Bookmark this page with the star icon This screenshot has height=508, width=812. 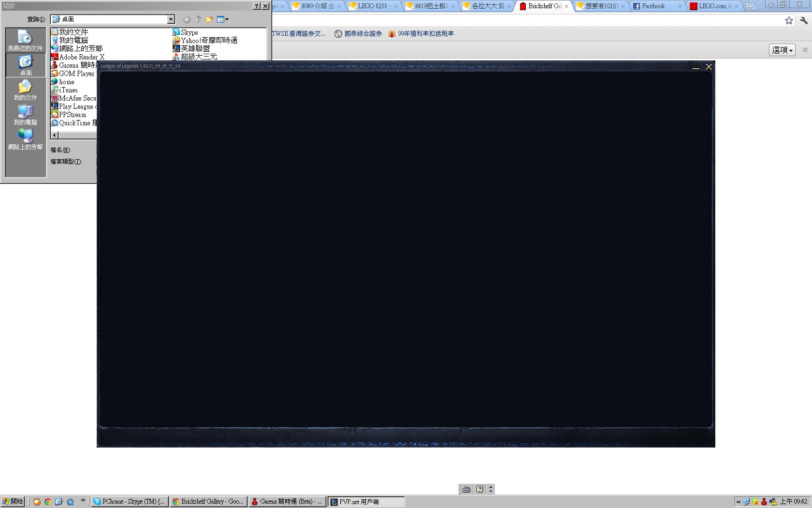789,20
